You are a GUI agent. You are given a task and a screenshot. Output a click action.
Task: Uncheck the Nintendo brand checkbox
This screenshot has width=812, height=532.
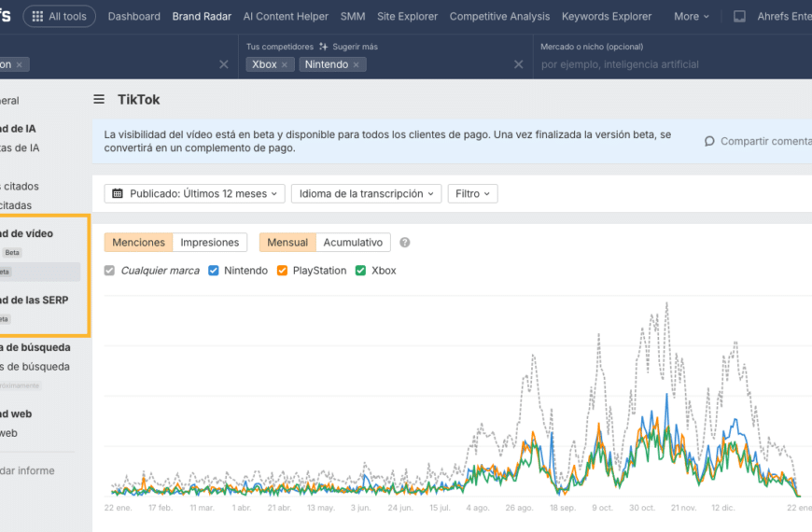[x=214, y=271]
